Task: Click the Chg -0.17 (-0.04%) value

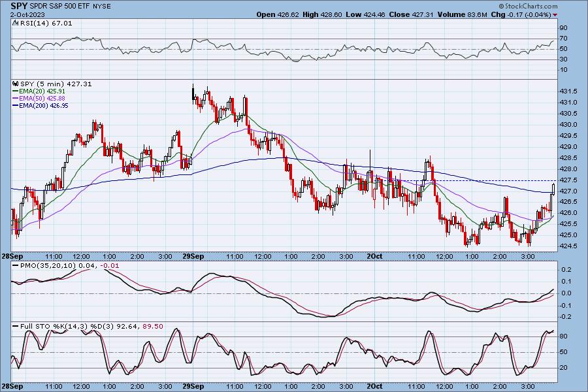Action: (521, 14)
